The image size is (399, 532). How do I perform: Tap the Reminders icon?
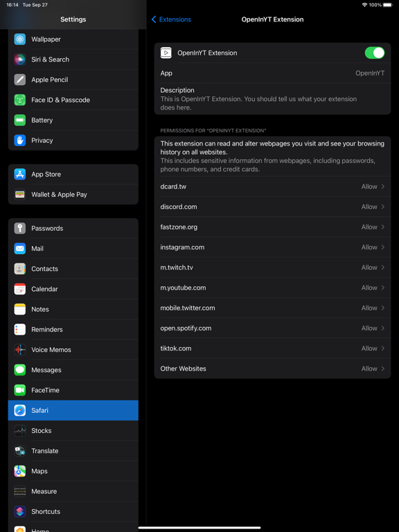19,330
